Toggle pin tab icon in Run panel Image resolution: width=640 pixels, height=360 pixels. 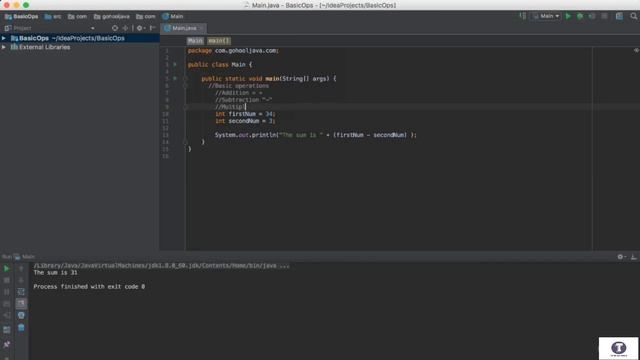coord(7,344)
